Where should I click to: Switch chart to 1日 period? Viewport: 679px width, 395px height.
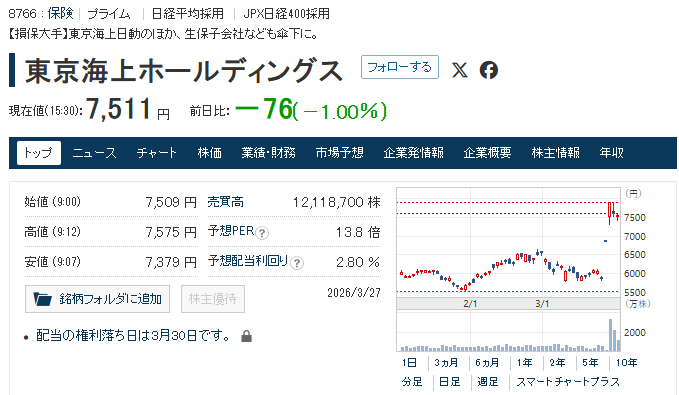click(x=409, y=363)
